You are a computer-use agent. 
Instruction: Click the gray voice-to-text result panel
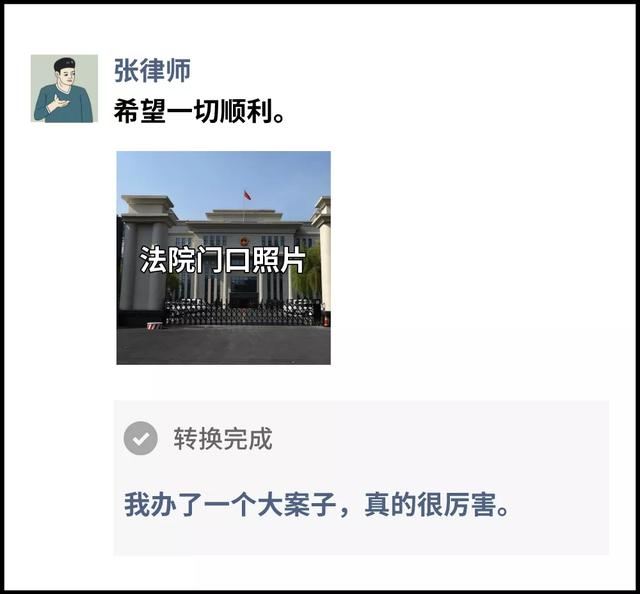(x=361, y=477)
